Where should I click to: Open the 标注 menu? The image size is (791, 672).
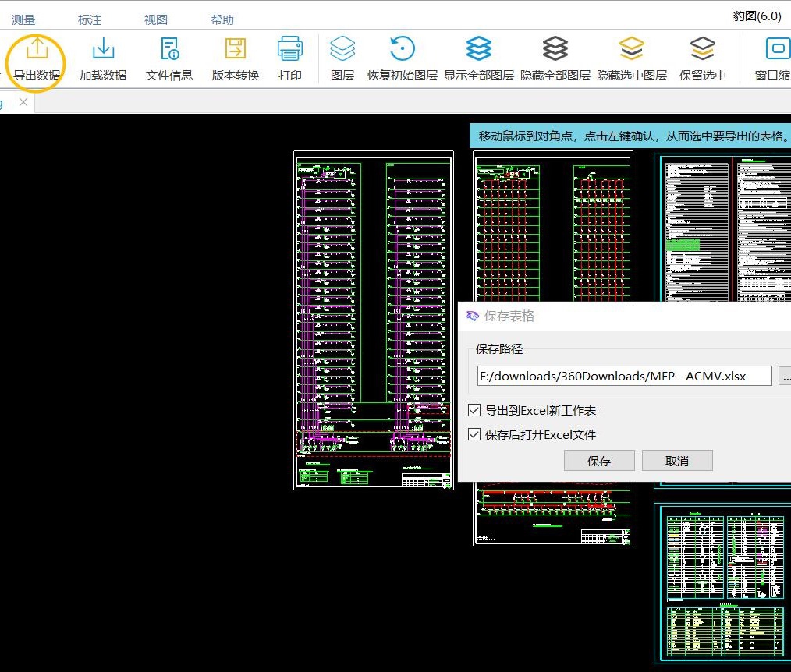pos(90,19)
